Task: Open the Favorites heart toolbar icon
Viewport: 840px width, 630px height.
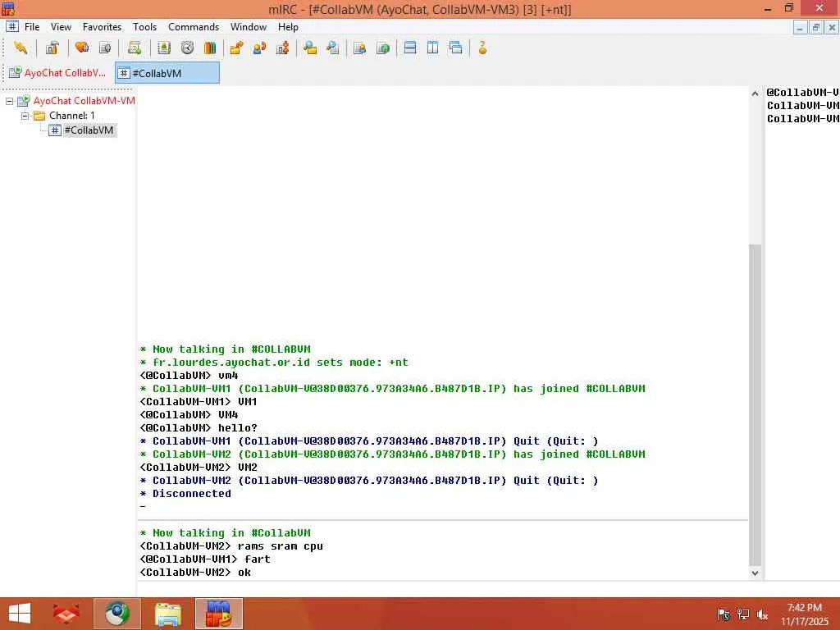Action: (82, 48)
